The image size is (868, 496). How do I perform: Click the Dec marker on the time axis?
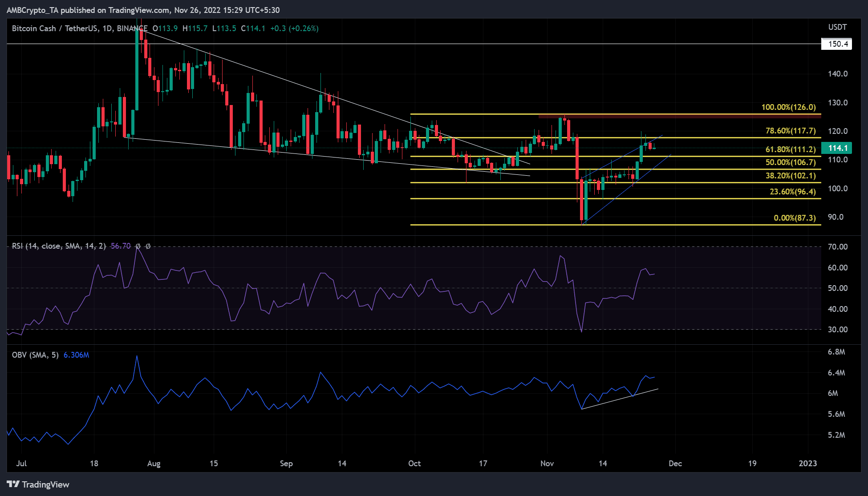coord(675,464)
